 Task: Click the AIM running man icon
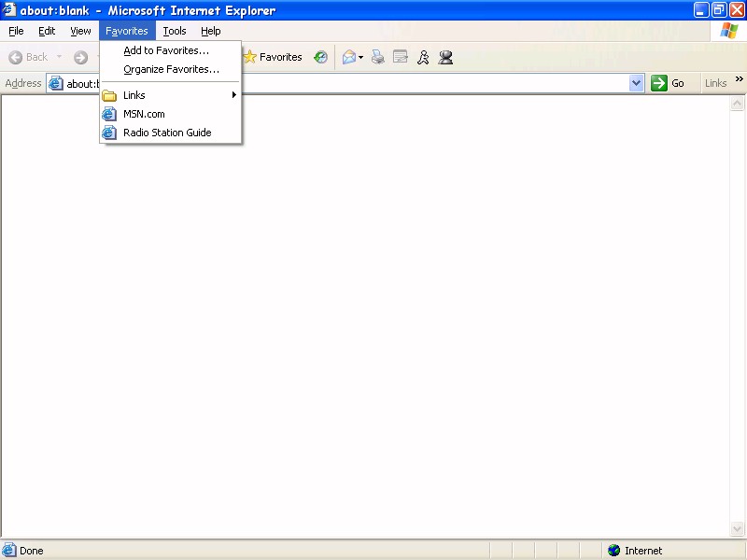click(x=423, y=57)
